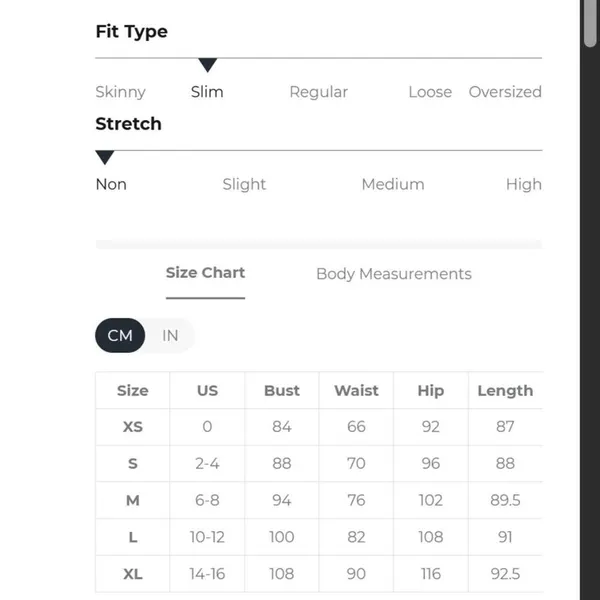Click the Fit Type triangle marker
Viewport: 600px width, 600px height.
[x=208, y=65]
